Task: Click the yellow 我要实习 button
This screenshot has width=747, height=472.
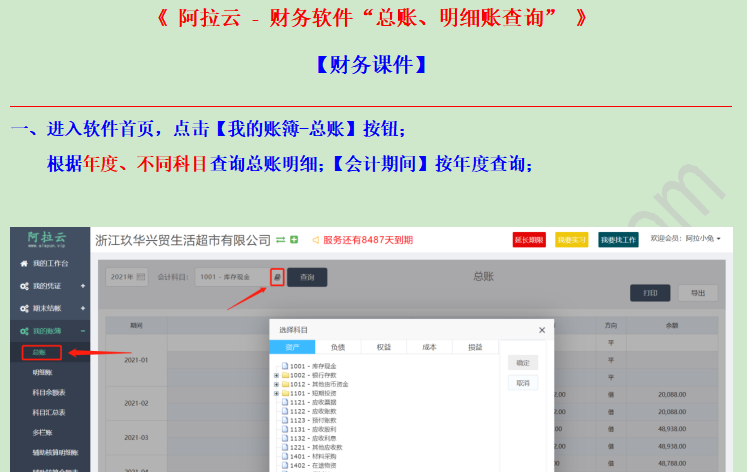Action: (x=572, y=240)
